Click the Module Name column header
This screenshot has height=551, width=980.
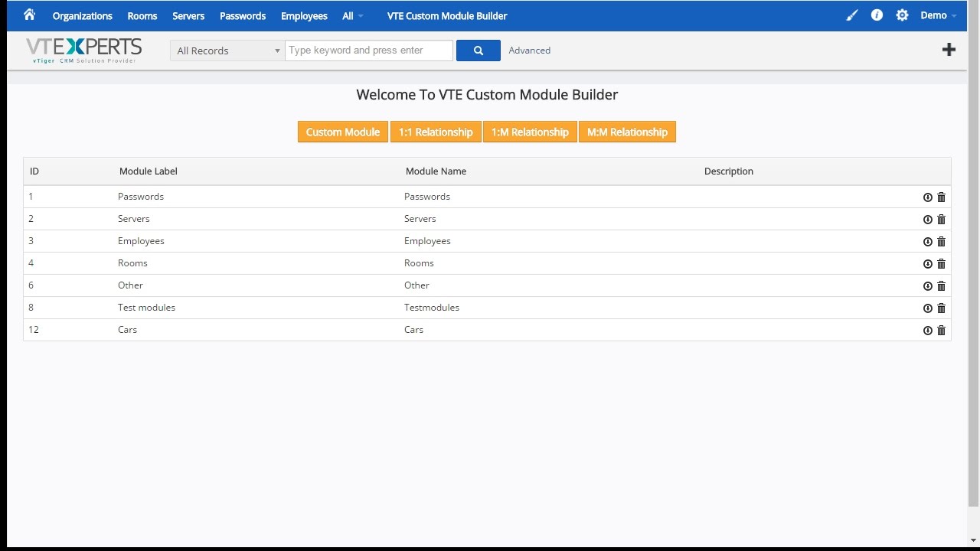click(436, 171)
